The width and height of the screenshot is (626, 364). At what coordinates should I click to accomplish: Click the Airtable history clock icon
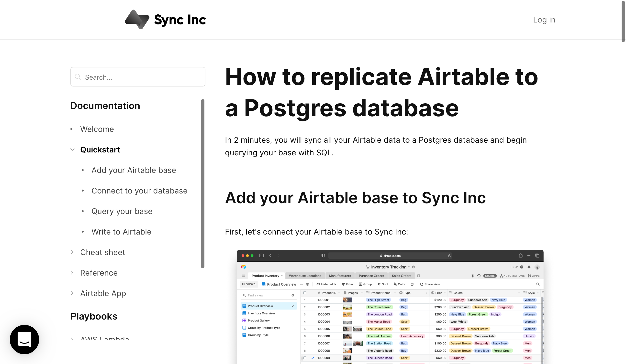click(479, 276)
